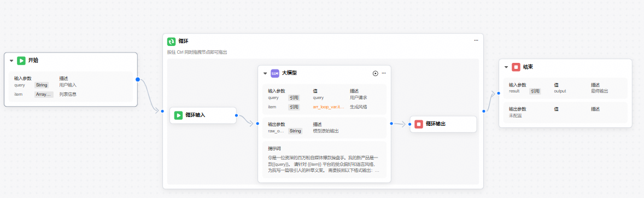Click the 循环输入 node's output connector dot
Viewport: 644px width, 198px height.
pos(236,115)
